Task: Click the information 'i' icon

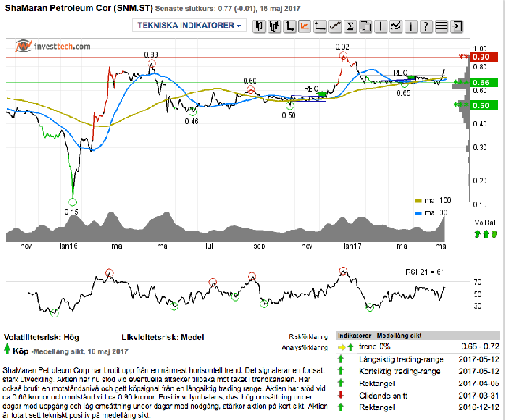Action: pos(410,26)
